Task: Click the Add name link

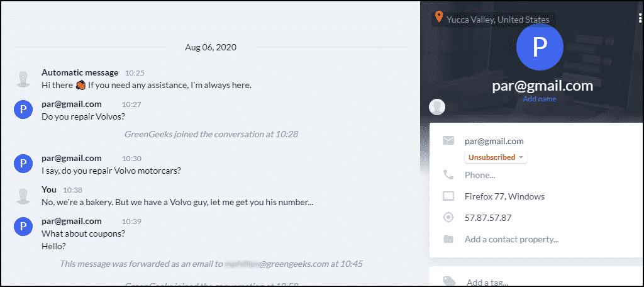Action: pyautogui.click(x=539, y=99)
